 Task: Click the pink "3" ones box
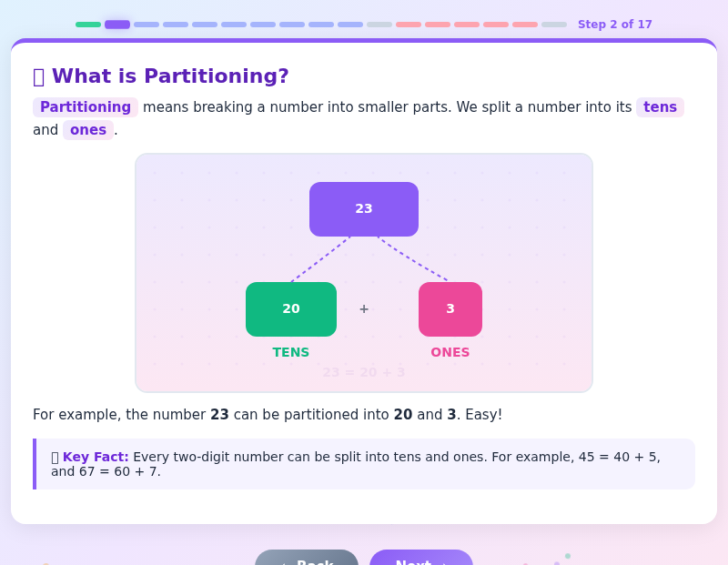pos(450,308)
